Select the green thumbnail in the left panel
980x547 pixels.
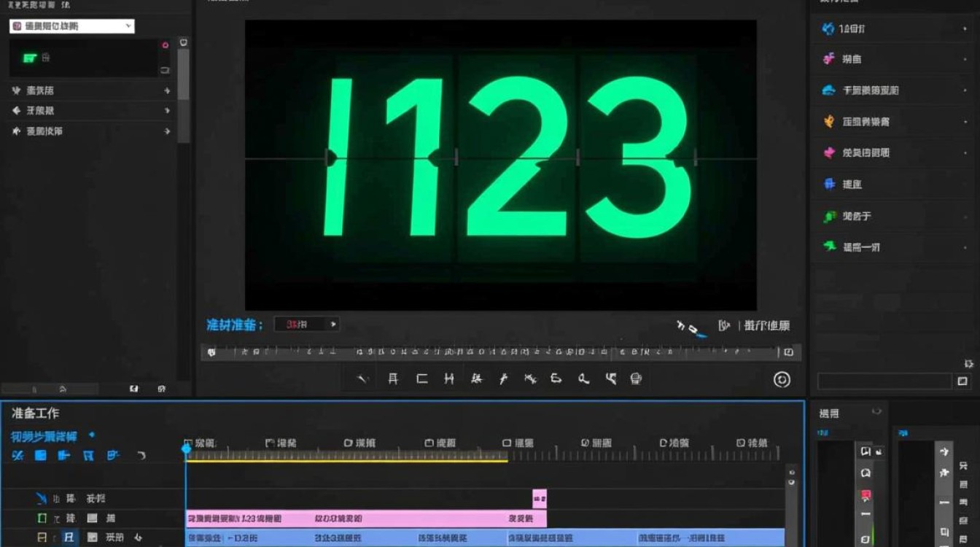click(30, 58)
